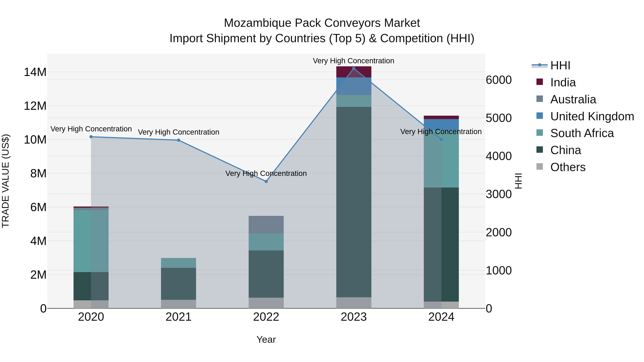Click the India maroon legend swatch
The height and width of the screenshot is (362, 644).
(540, 82)
